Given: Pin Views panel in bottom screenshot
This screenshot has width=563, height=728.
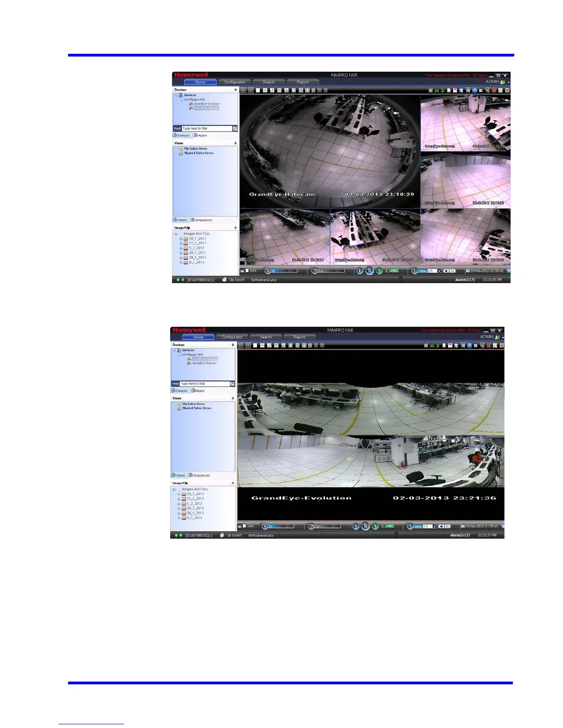Looking at the screenshot, I should pyautogui.click(x=233, y=398).
